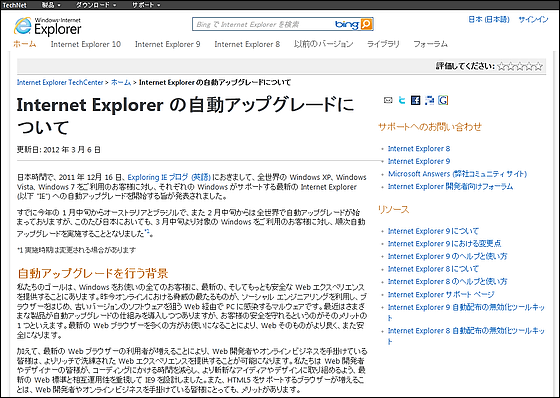Click the *1 実施時期は変更される場合があります note
This screenshot has width=560, height=398.
coord(76,250)
